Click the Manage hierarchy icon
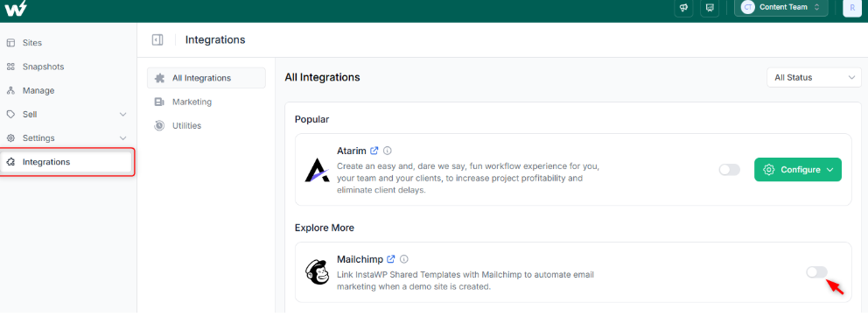 [10, 90]
